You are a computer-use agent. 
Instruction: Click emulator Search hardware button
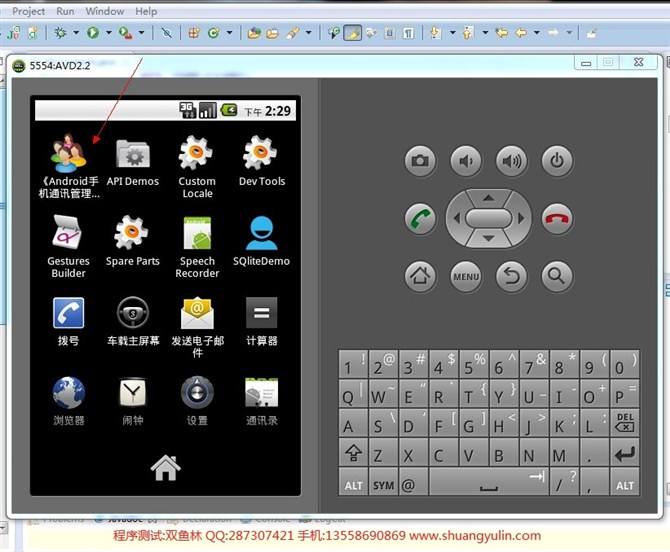pos(557,276)
